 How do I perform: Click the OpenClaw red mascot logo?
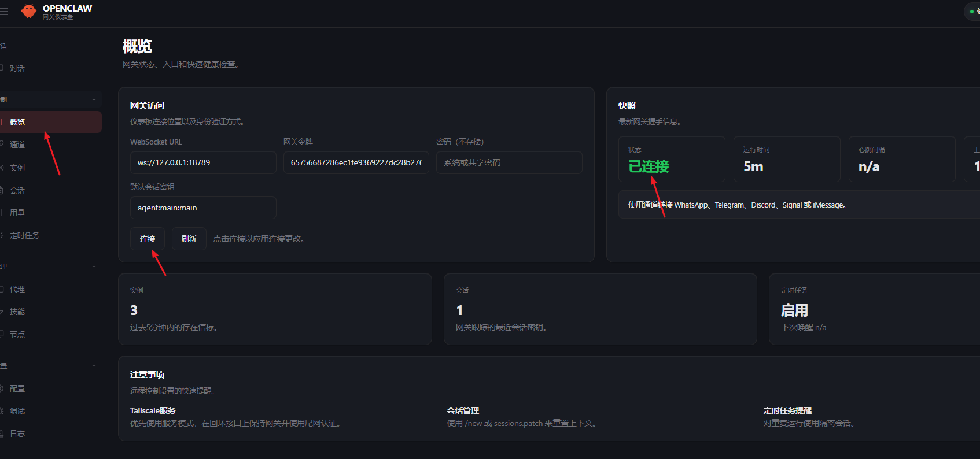point(28,11)
